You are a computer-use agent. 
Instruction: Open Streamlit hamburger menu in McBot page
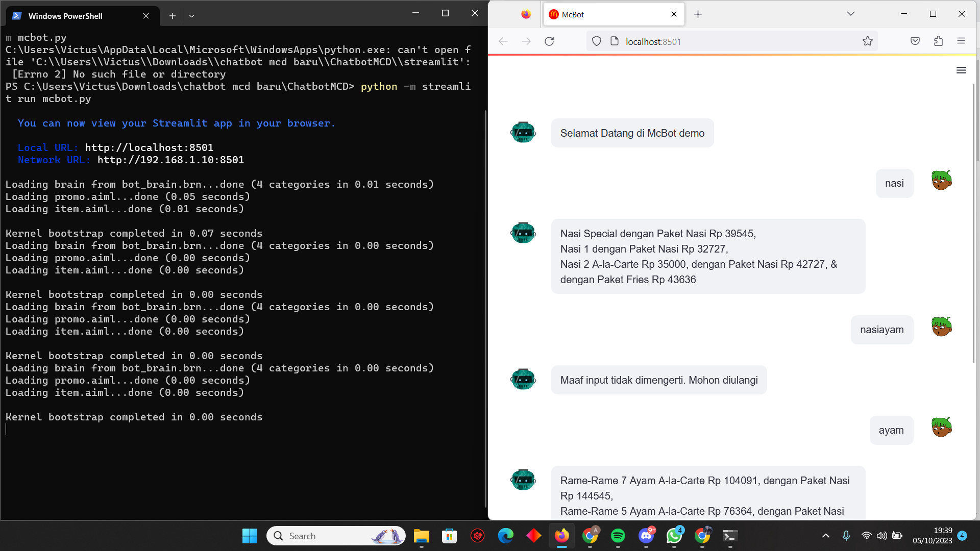pos(961,70)
